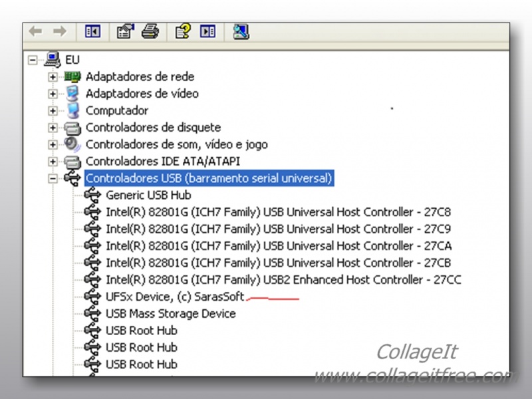The height and width of the screenshot is (399, 532).
Task: Open the Help toolbar icon
Action: [183, 31]
